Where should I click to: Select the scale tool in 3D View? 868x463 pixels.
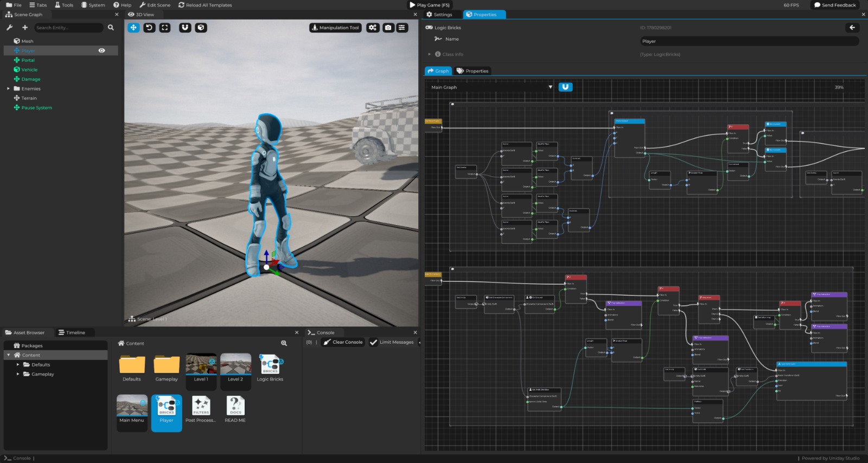[x=165, y=28]
